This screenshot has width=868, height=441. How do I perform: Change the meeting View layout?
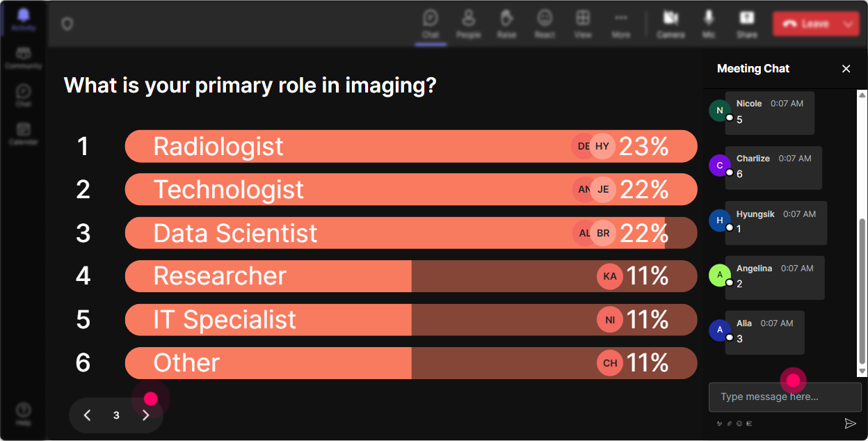pos(583,23)
